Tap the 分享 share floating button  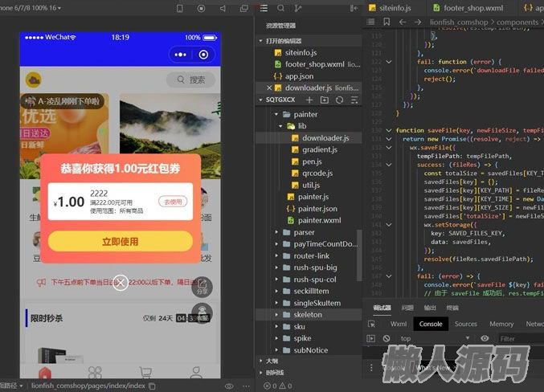202,288
